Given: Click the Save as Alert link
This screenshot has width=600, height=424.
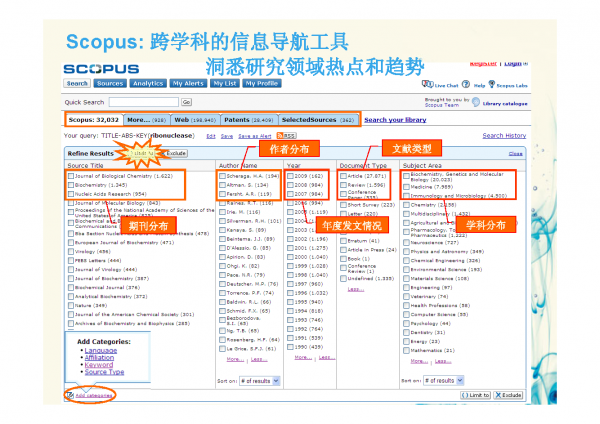Looking at the screenshot, I should pyautogui.click(x=255, y=136).
